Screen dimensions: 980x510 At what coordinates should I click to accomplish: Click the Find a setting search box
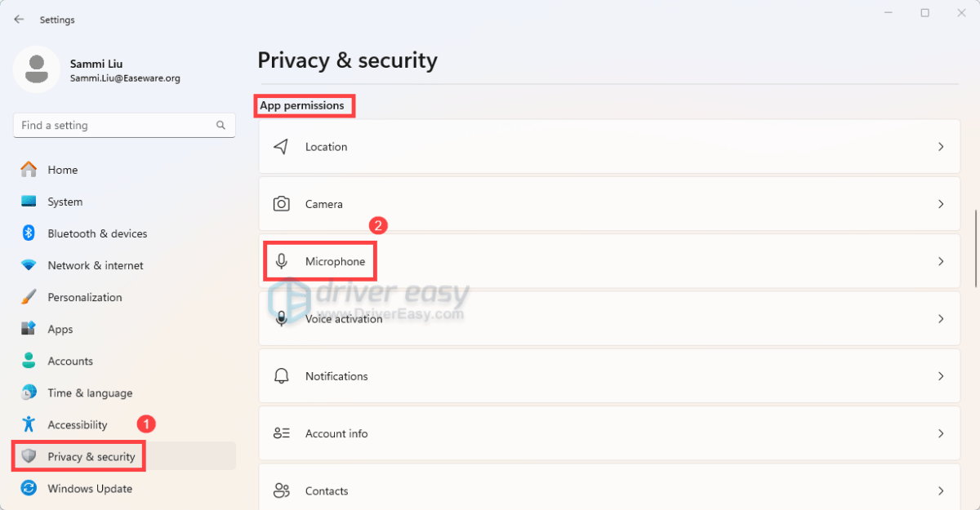pyautogui.click(x=124, y=126)
